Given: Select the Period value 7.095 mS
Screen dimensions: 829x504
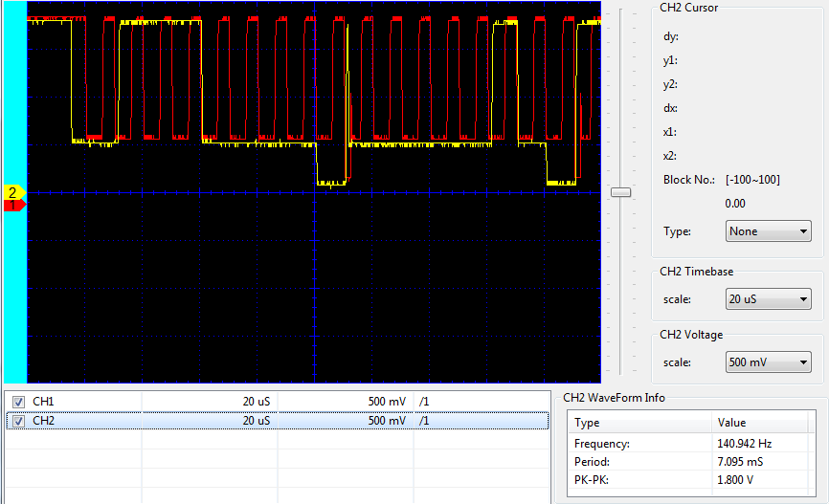Looking at the screenshot, I should pos(740,462).
